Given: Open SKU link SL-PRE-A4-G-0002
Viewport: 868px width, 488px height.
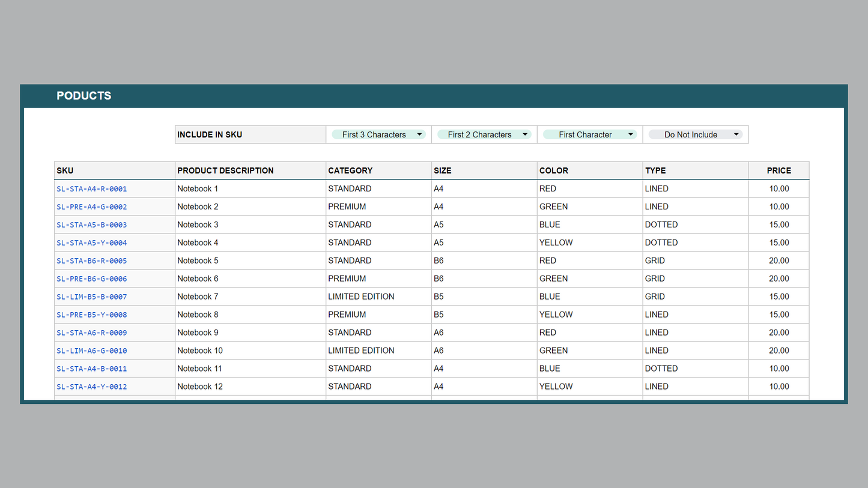Looking at the screenshot, I should tap(92, 207).
